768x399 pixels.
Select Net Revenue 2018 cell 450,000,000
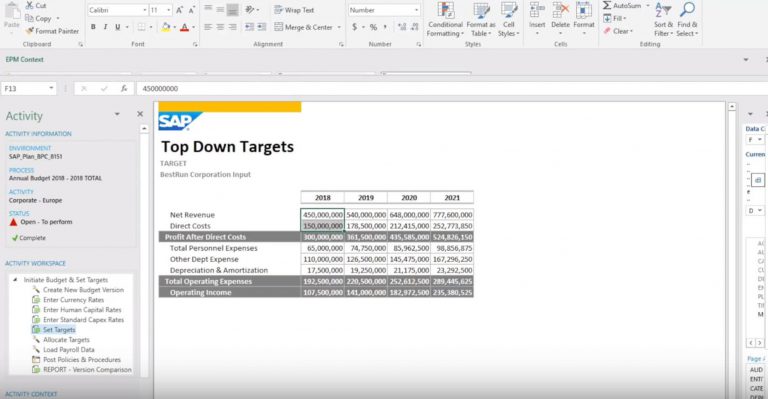[x=323, y=214]
